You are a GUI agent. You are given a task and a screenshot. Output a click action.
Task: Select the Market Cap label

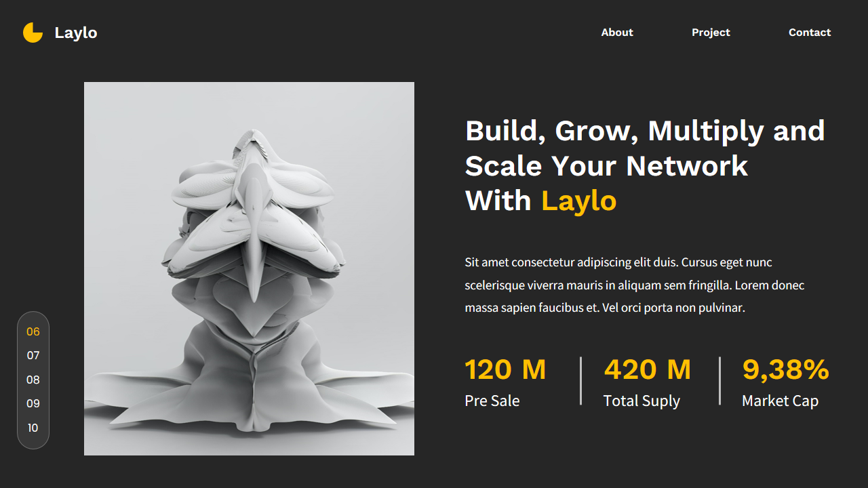coord(780,401)
